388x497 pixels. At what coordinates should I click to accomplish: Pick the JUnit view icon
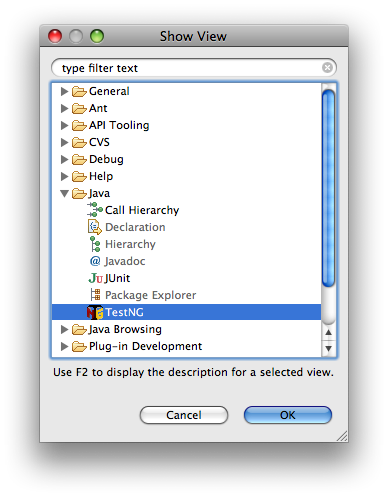point(96,278)
